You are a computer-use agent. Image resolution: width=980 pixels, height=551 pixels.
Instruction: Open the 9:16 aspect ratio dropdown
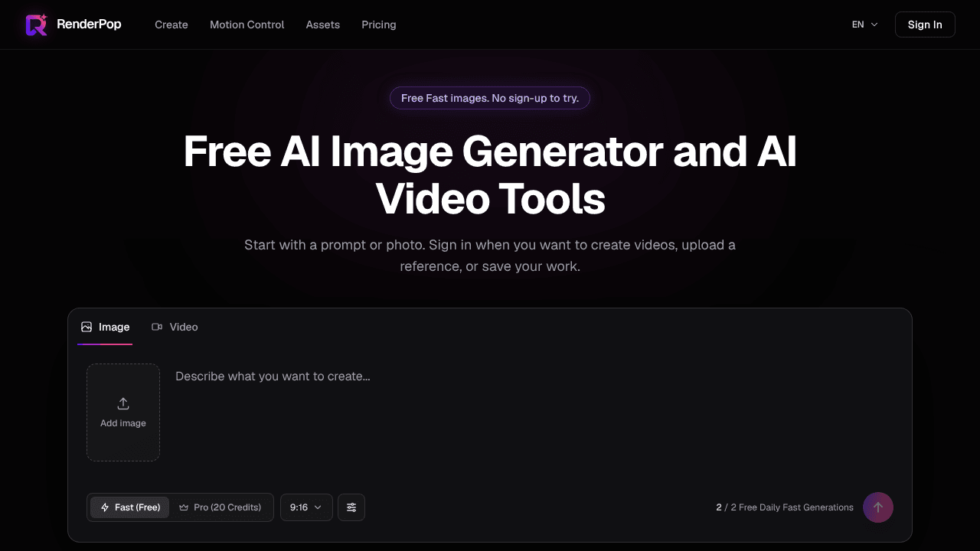[x=306, y=507]
